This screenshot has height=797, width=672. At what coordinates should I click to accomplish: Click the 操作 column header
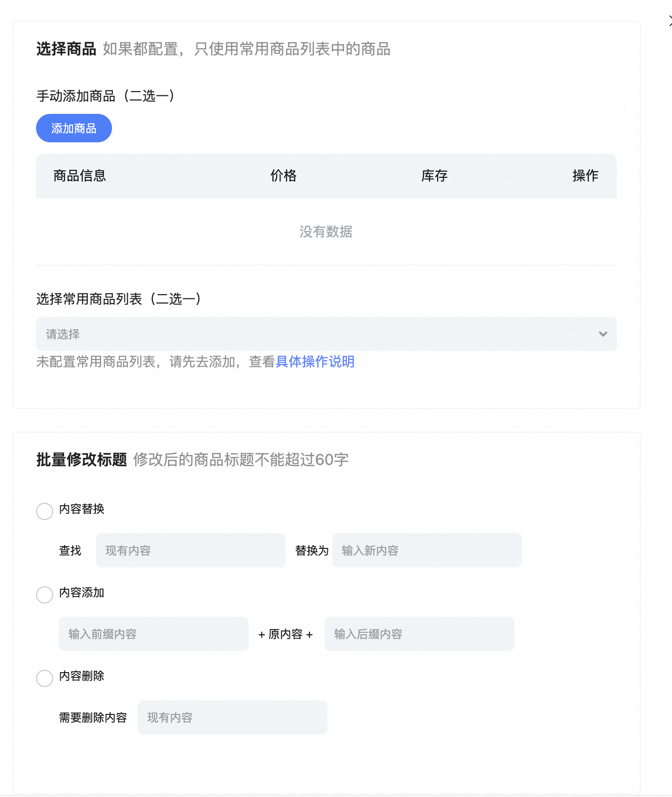(x=585, y=176)
